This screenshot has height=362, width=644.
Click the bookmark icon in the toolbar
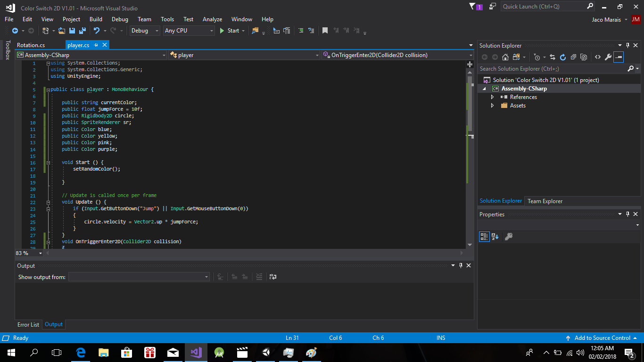point(325,31)
